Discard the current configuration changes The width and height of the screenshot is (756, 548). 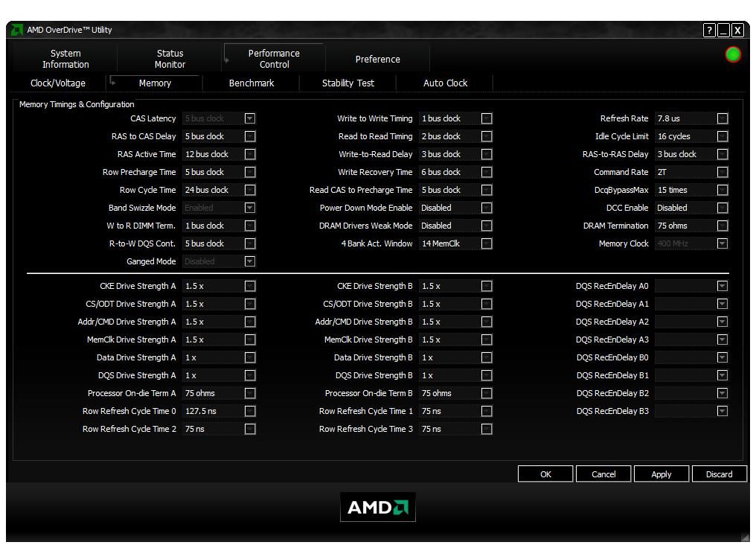pos(719,474)
